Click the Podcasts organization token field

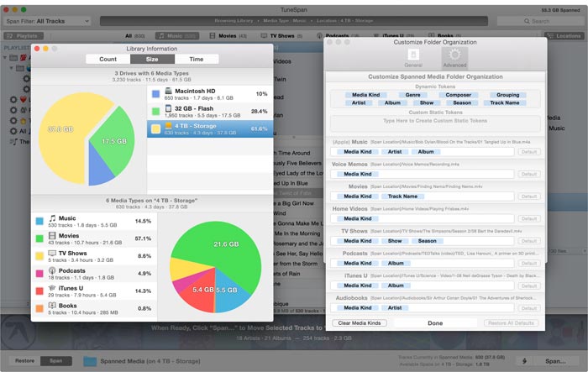click(422, 263)
